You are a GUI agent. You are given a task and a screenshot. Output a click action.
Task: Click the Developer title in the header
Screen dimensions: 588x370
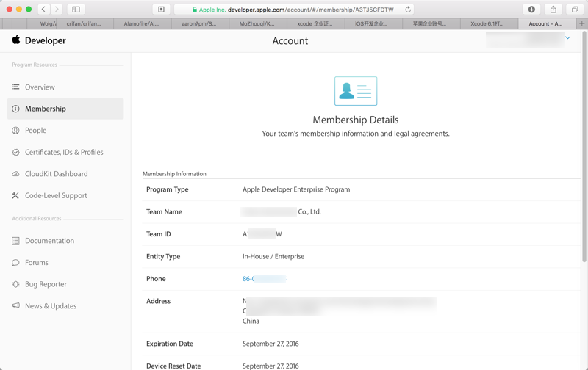pos(46,40)
